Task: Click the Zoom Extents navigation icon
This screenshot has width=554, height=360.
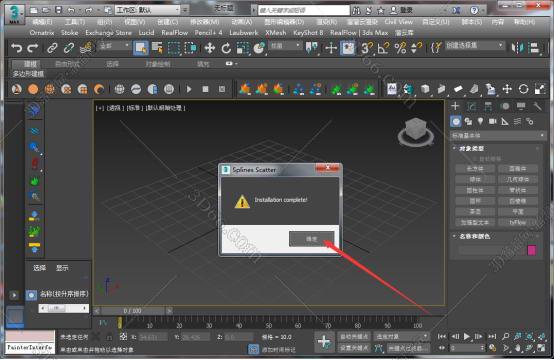Action: tap(529, 337)
